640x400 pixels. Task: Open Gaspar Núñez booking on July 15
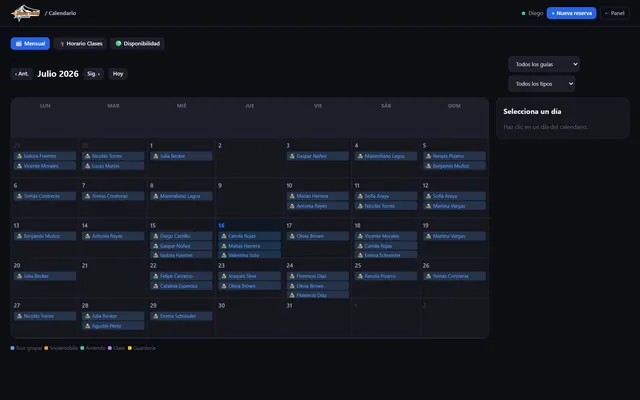(181, 246)
